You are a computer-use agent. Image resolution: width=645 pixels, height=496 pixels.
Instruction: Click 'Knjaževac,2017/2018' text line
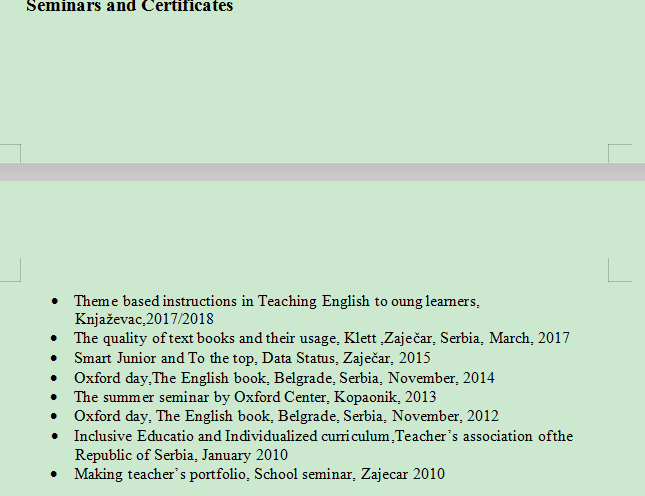144,319
